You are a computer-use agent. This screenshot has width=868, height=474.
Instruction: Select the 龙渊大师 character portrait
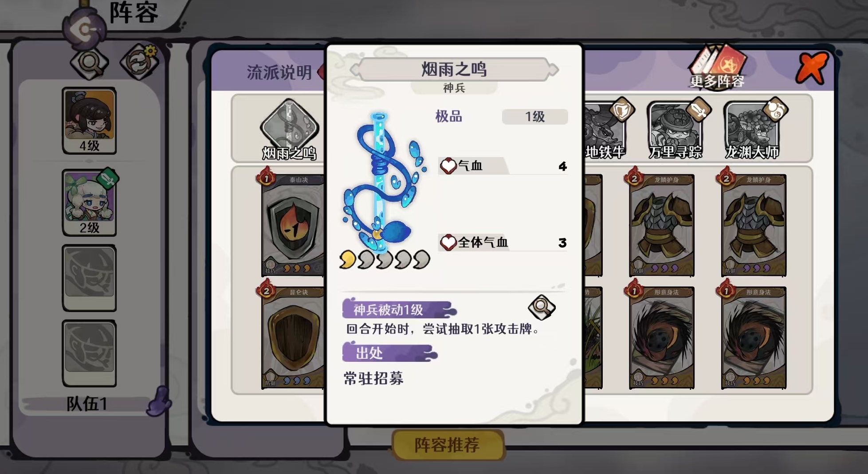[752, 129]
